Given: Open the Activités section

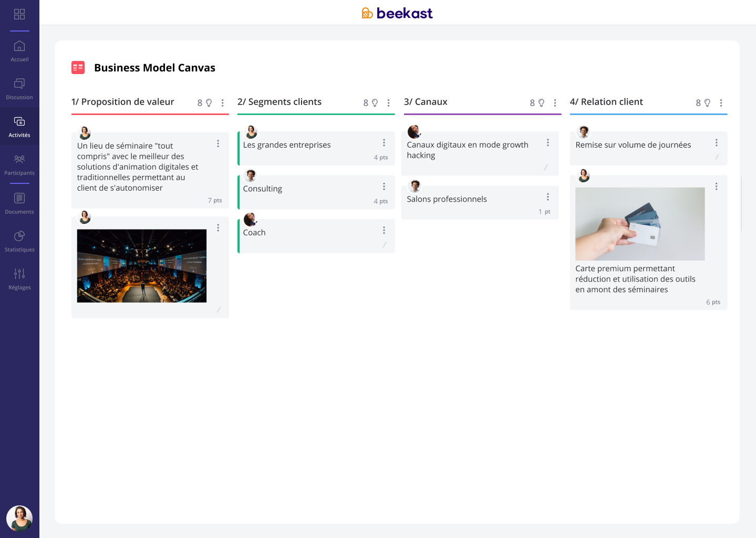Looking at the screenshot, I should pos(19,126).
